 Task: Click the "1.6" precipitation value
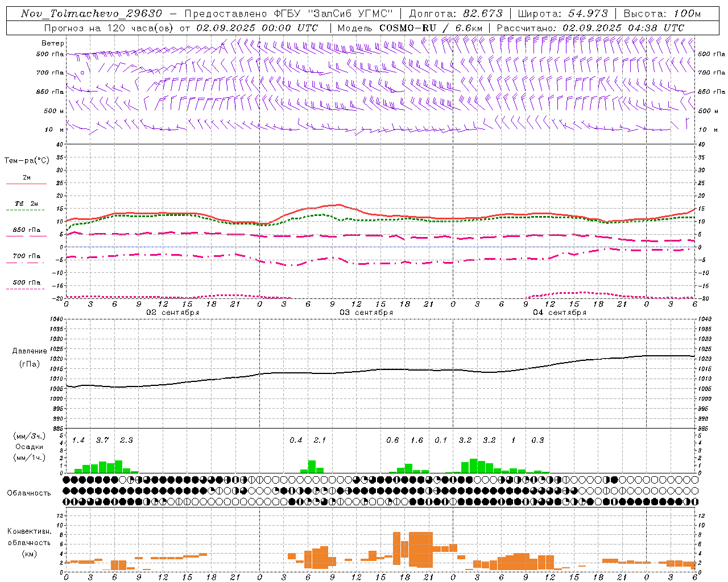pyautogui.click(x=417, y=440)
